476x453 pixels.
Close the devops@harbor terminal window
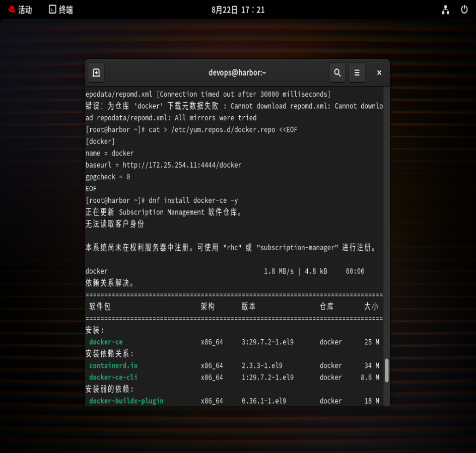[x=379, y=72]
